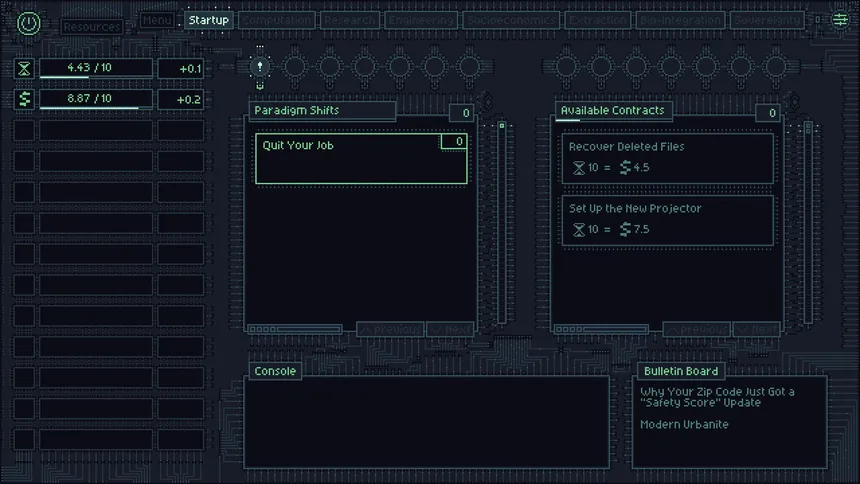Open the settings sliders icon
860x484 pixels.
point(840,20)
